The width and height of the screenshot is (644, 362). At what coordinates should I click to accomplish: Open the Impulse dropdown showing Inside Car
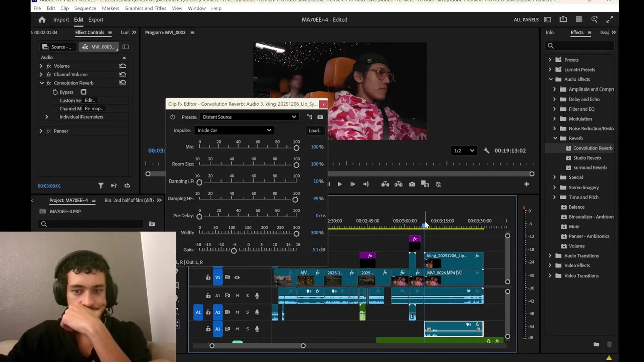(234, 130)
